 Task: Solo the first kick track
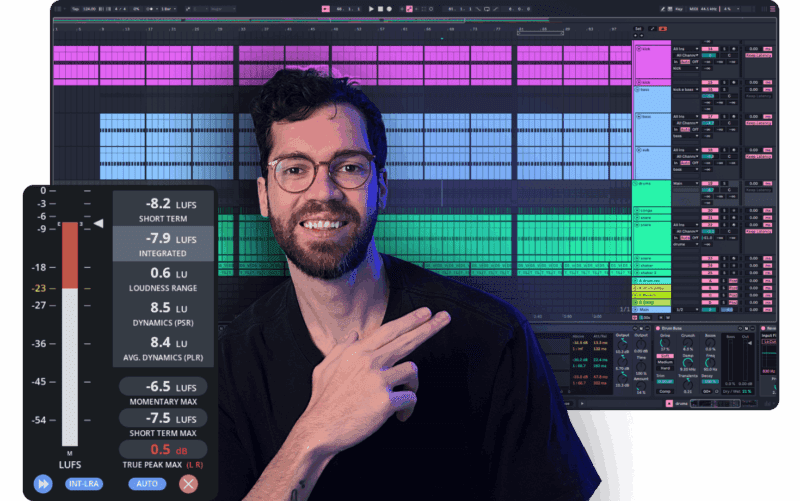tap(724, 49)
